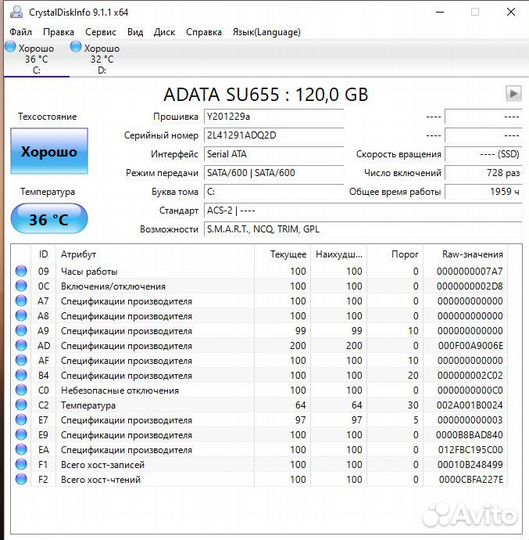529x540 pixels.
Task: Select the Всего хост-чтений attribute text
Action: [101, 479]
